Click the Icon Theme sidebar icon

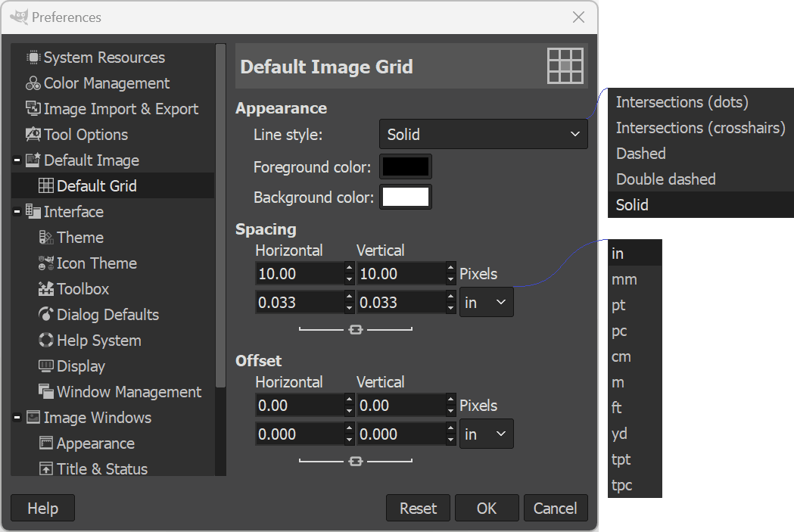(x=45, y=263)
